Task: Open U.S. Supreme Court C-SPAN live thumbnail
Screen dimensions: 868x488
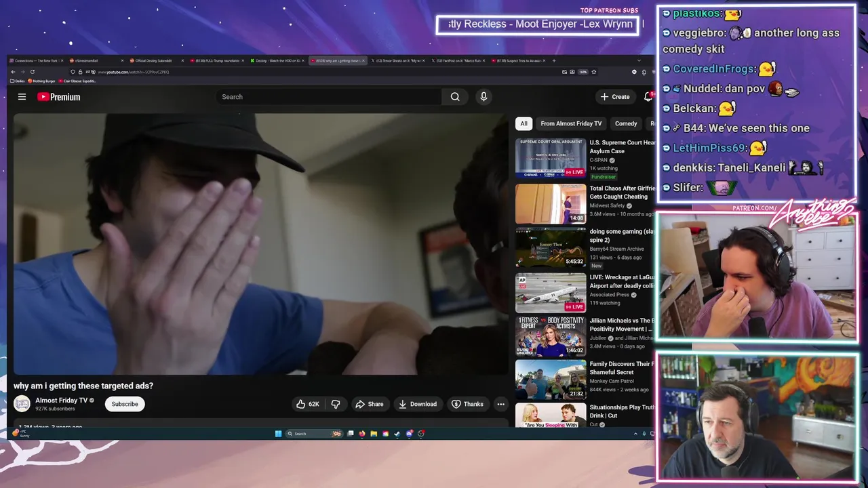Action: coord(551,159)
